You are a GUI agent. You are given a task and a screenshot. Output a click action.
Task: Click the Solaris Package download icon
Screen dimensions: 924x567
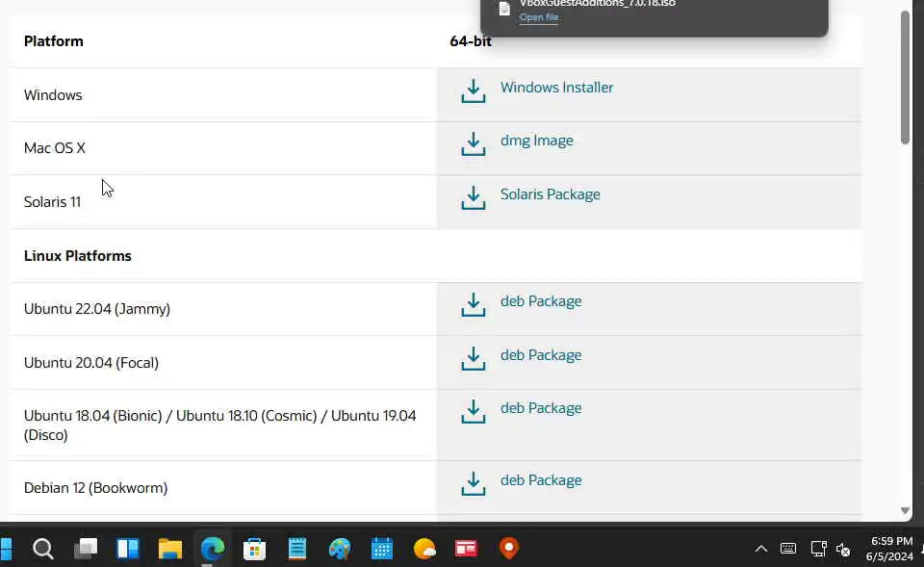tap(474, 198)
